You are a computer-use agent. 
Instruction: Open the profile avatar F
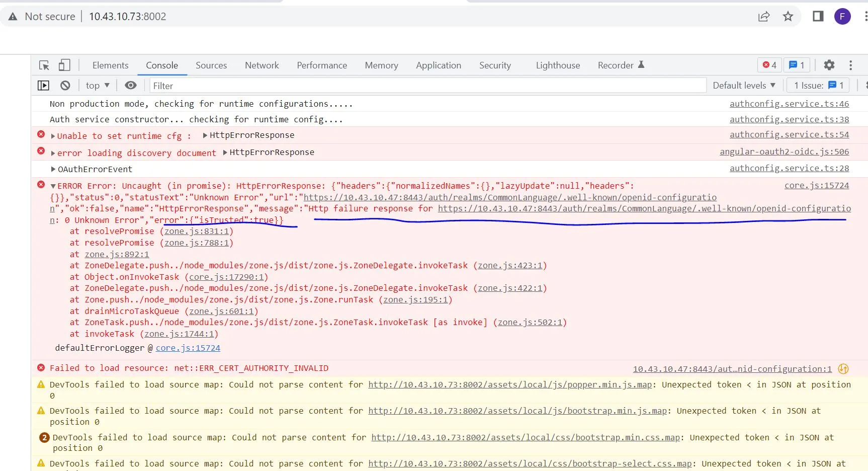pos(842,17)
